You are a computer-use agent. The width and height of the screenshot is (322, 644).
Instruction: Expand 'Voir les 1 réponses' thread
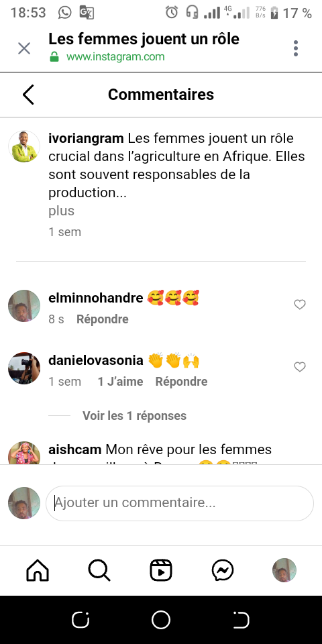(134, 416)
